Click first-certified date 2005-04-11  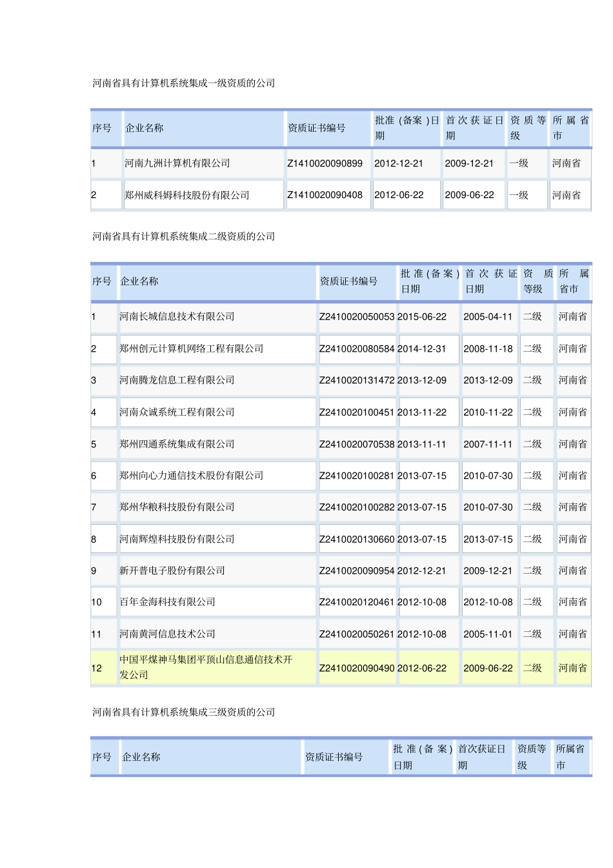488,317
